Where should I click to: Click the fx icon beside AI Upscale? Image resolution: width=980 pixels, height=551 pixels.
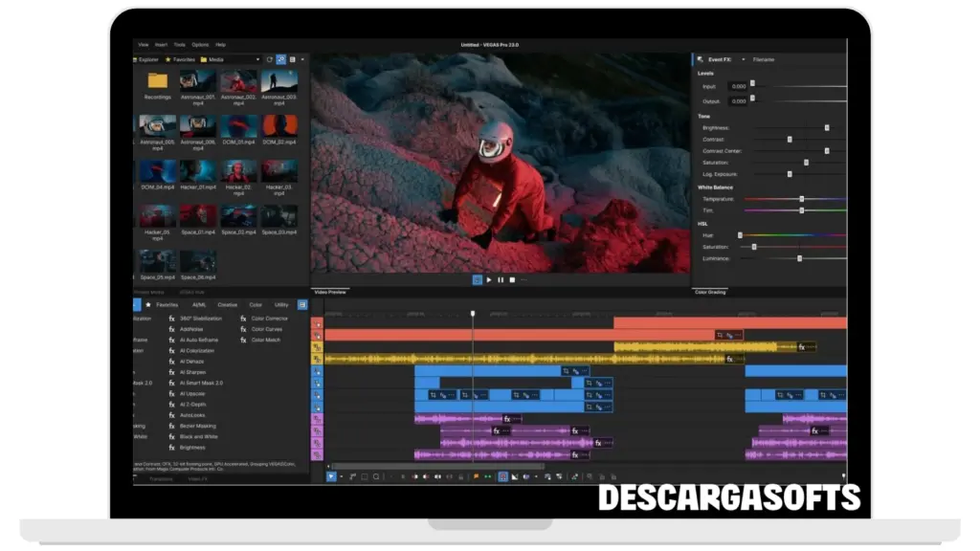[172, 393]
